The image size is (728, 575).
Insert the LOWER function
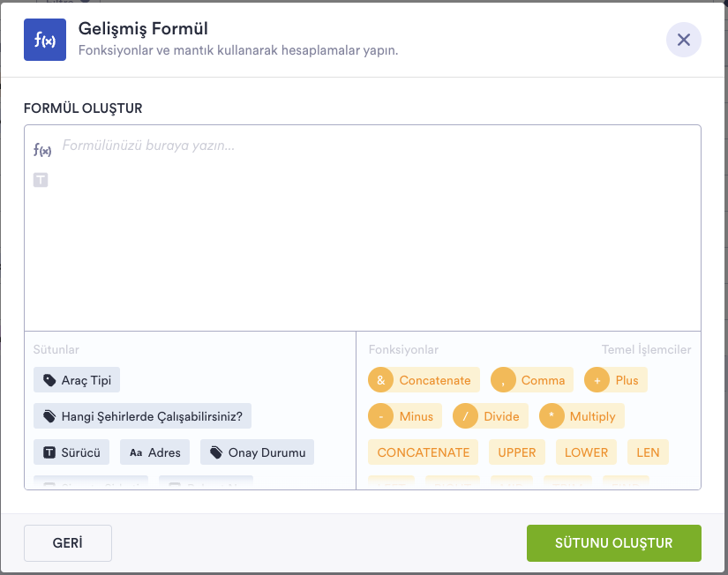tap(586, 452)
